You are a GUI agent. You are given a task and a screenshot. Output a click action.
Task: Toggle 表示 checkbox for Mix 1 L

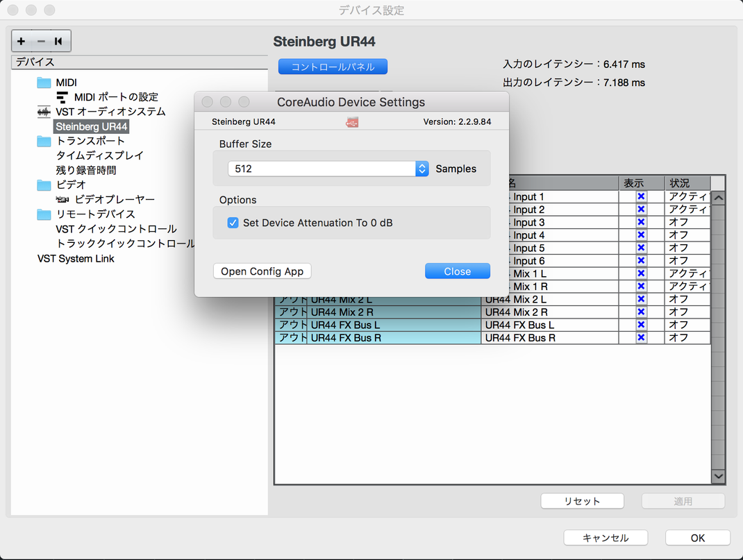pyautogui.click(x=641, y=273)
